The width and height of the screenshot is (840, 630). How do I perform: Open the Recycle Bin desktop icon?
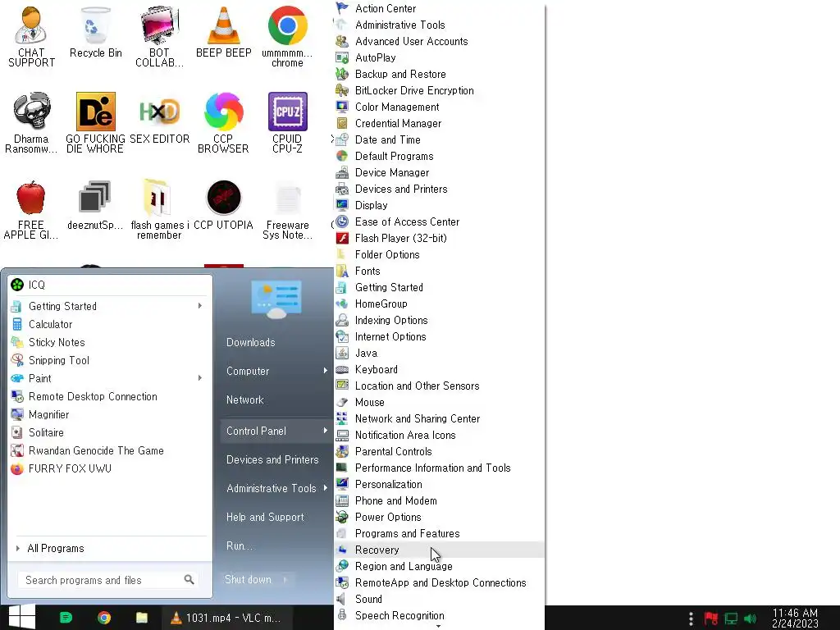click(x=95, y=32)
